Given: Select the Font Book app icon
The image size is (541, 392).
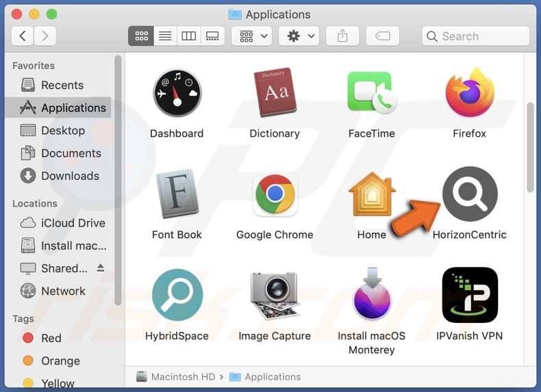Looking at the screenshot, I should 177,194.
